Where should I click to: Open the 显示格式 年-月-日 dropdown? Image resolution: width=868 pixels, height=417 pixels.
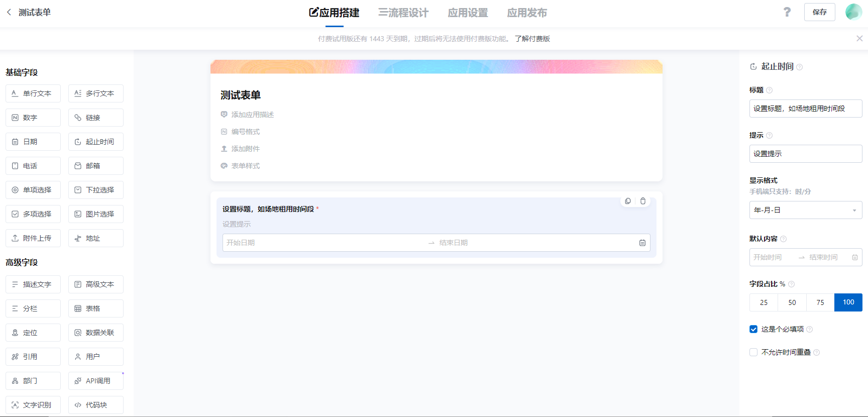click(x=806, y=210)
